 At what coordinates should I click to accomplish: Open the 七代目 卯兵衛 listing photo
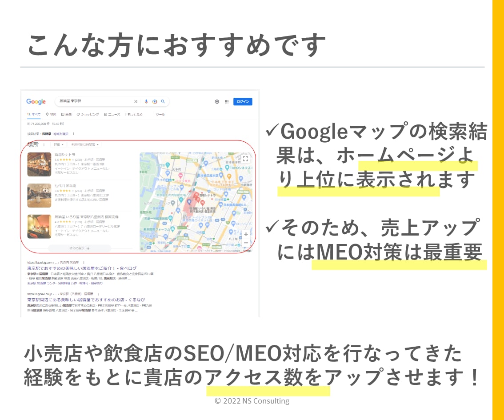39,196
